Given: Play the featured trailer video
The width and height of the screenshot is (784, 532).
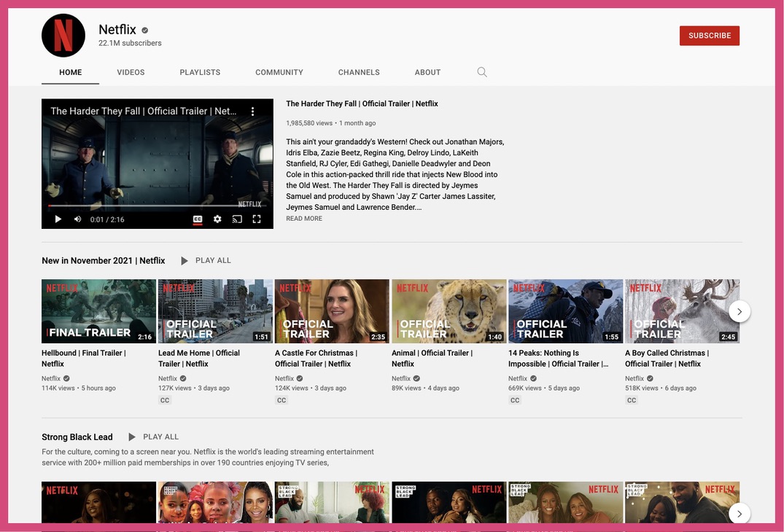Looking at the screenshot, I should pyautogui.click(x=58, y=219).
